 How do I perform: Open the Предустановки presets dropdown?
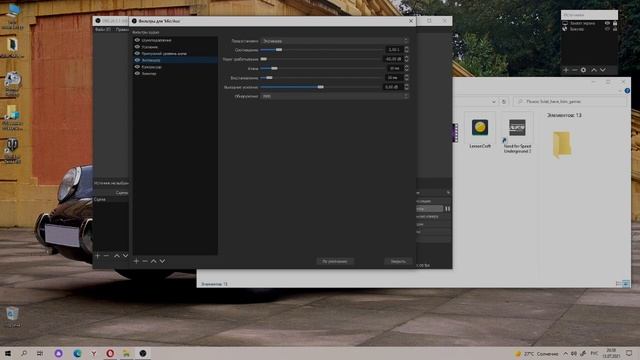(x=334, y=41)
